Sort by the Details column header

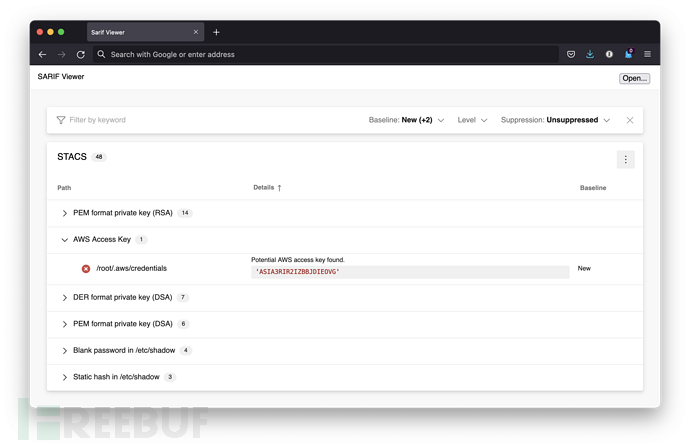pos(267,188)
